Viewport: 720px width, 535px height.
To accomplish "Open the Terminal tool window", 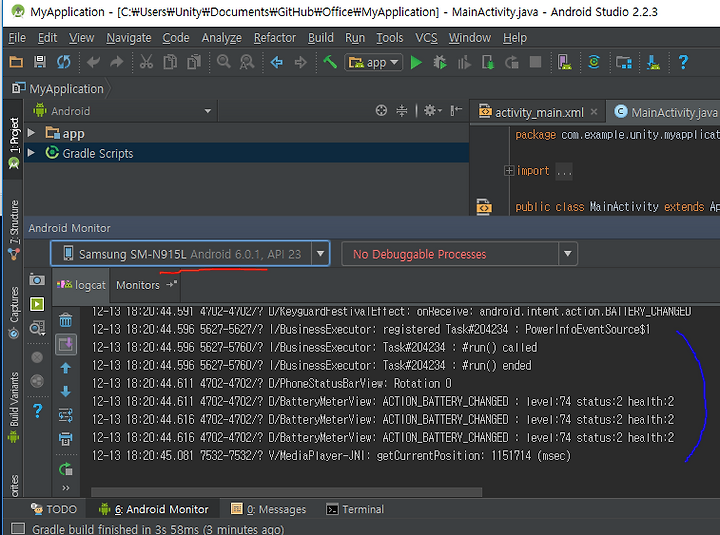I will pyautogui.click(x=355, y=509).
